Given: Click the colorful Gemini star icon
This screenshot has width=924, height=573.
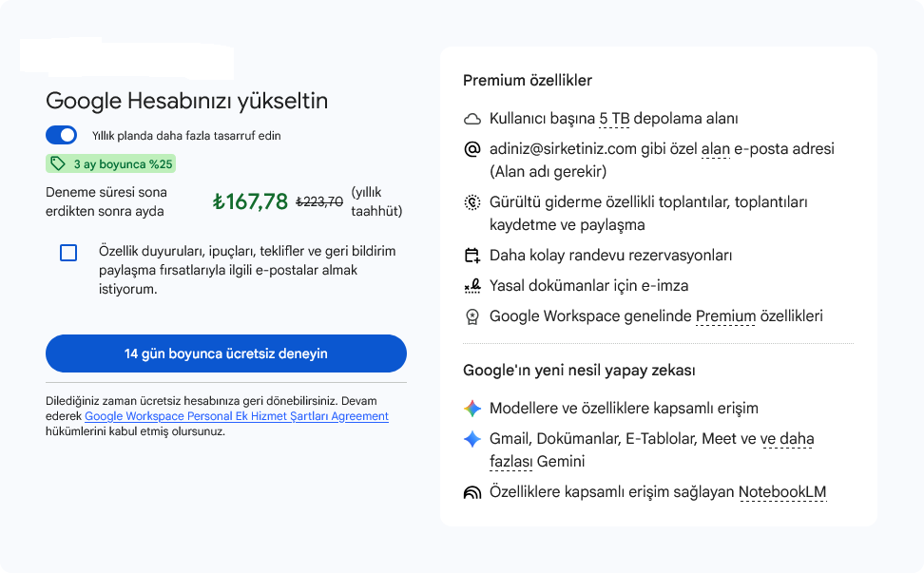Looking at the screenshot, I should point(472,408).
